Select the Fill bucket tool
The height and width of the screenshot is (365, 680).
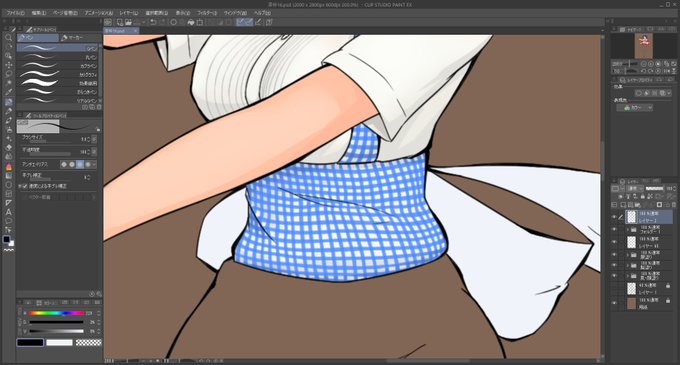[x=8, y=166]
